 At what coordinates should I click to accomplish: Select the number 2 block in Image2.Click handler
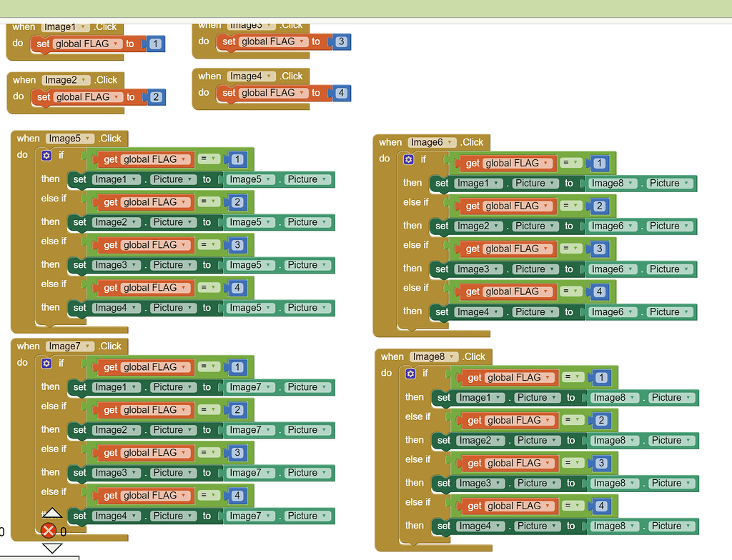point(156,97)
